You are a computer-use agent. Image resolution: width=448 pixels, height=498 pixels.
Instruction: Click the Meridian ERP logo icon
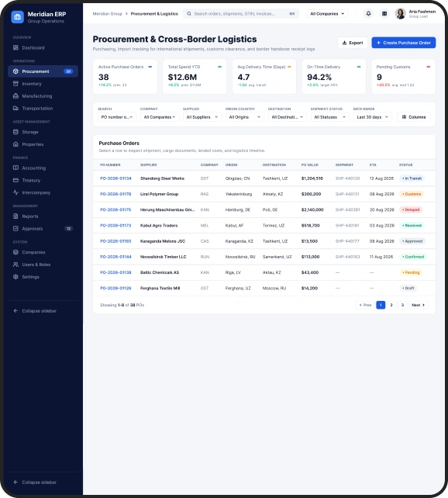click(18, 17)
